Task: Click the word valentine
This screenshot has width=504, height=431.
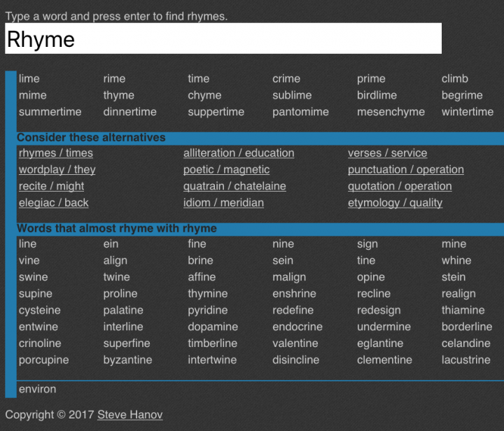Action: (295, 344)
